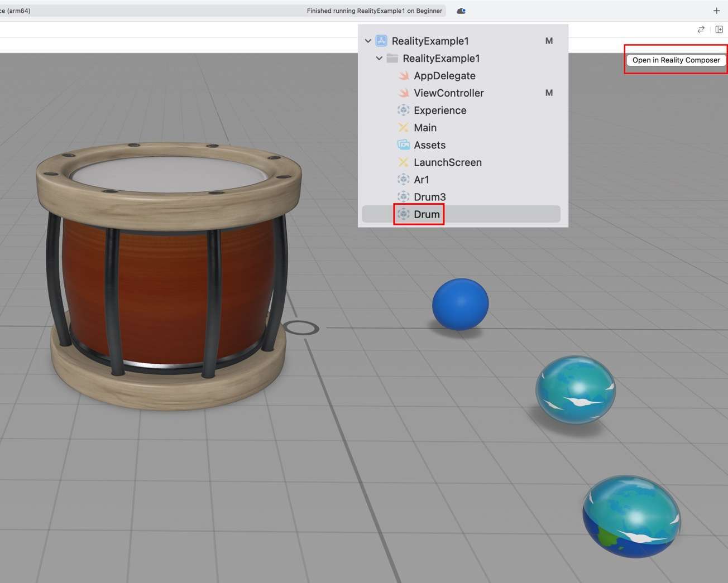The width and height of the screenshot is (728, 583).
Task: Select the Ar1 Reality file
Action: point(421,180)
